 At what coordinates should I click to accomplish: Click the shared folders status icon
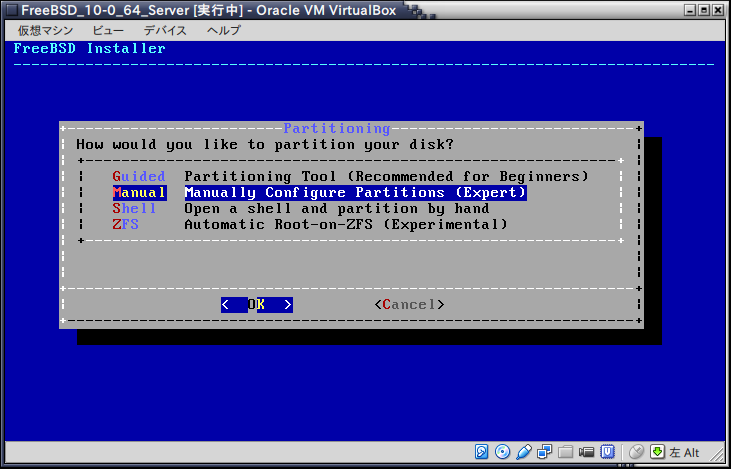click(x=566, y=451)
